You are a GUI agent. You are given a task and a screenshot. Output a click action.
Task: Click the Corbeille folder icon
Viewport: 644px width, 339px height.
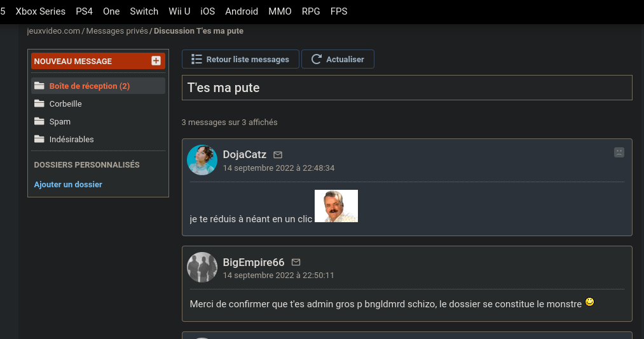39,103
